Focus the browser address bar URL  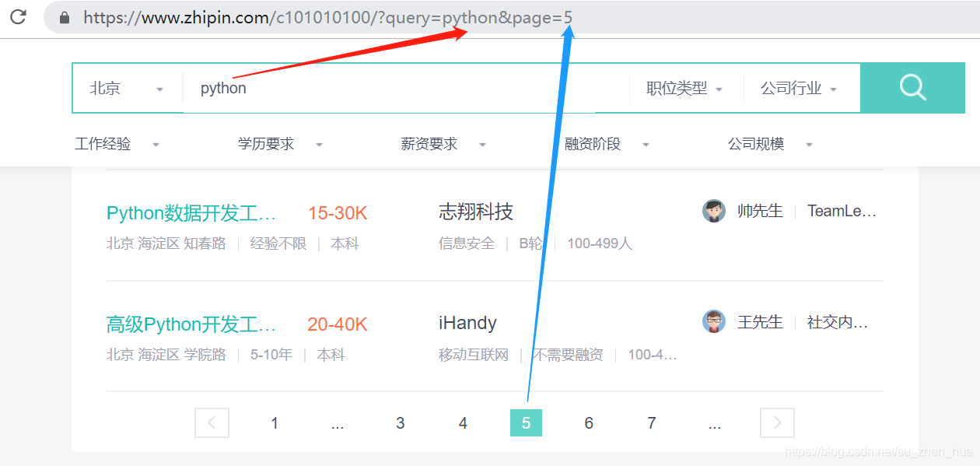click(329, 17)
